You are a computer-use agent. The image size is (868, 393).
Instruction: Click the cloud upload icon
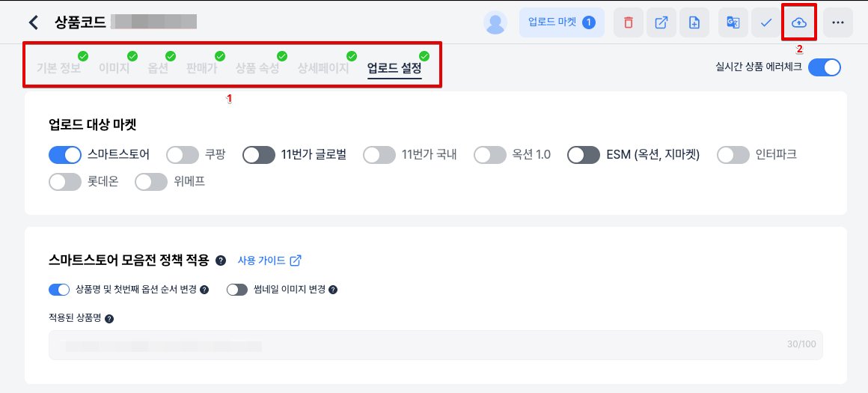click(799, 22)
